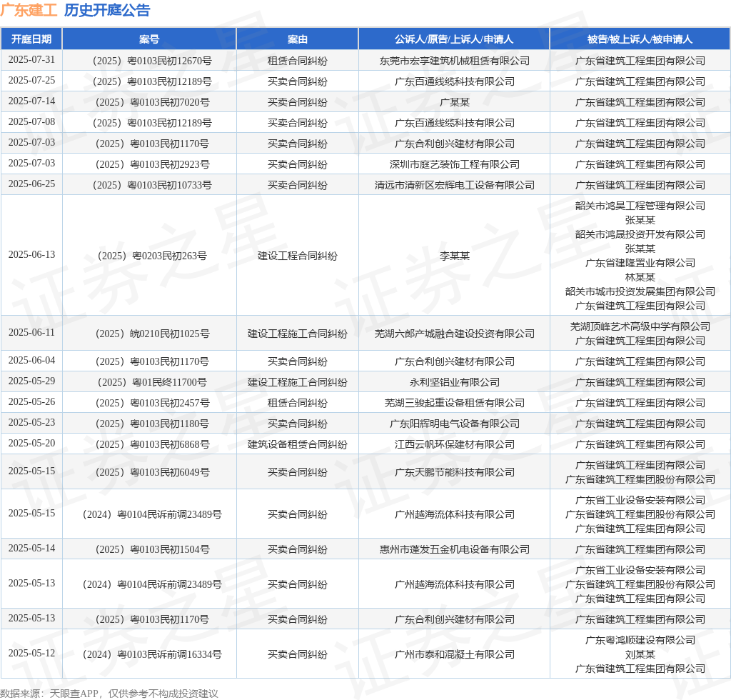
Task: Click the date 2025-05-29
Action: point(31,381)
